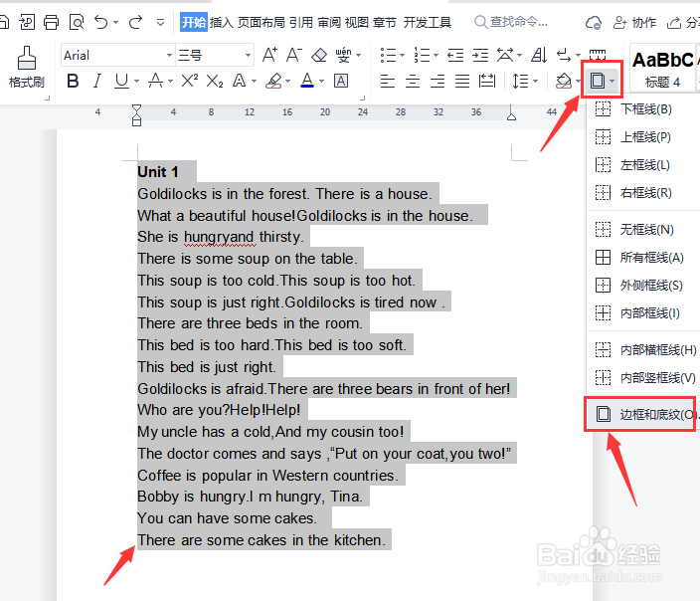
Task: Toggle Italic formatting
Action: click(x=96, y=82)
